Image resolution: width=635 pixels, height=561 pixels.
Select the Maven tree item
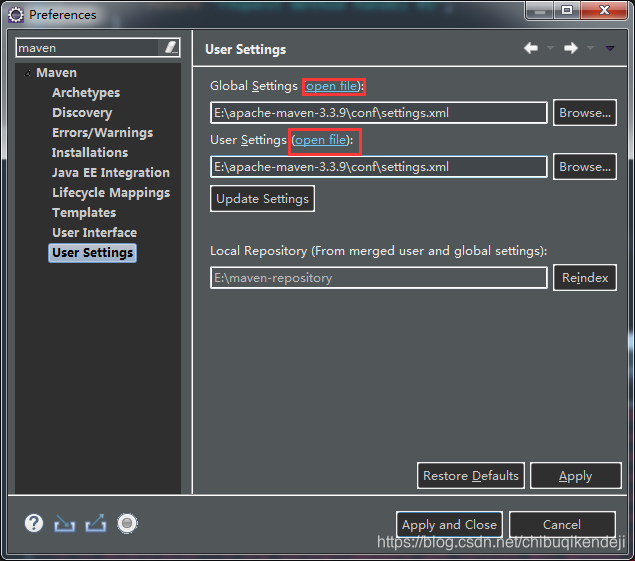point(56,73)
